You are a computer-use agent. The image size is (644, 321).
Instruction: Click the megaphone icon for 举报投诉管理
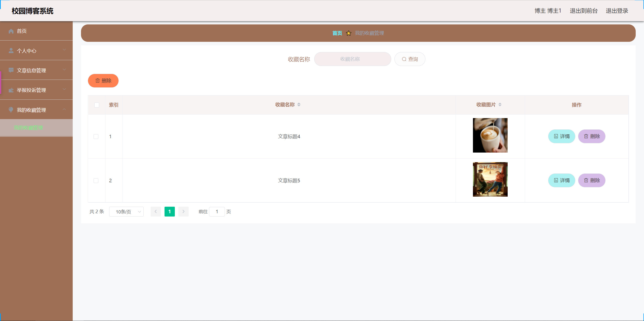click(x=11, y=90)
